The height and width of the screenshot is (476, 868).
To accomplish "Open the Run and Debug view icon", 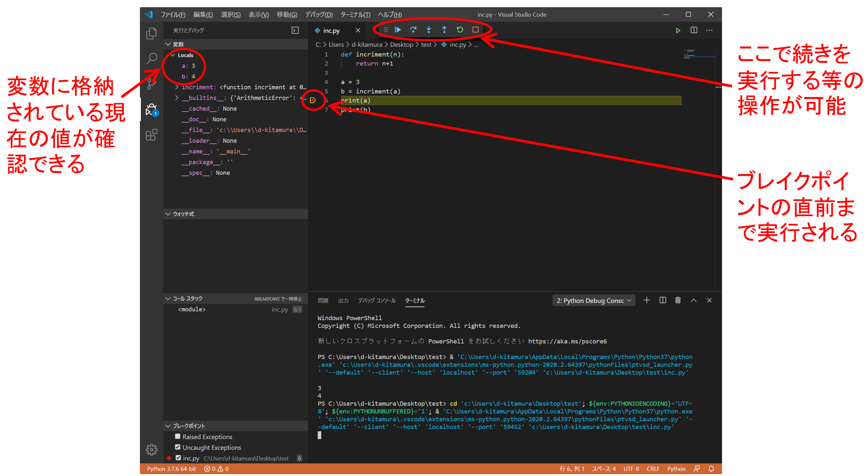I will pos(151,109).
